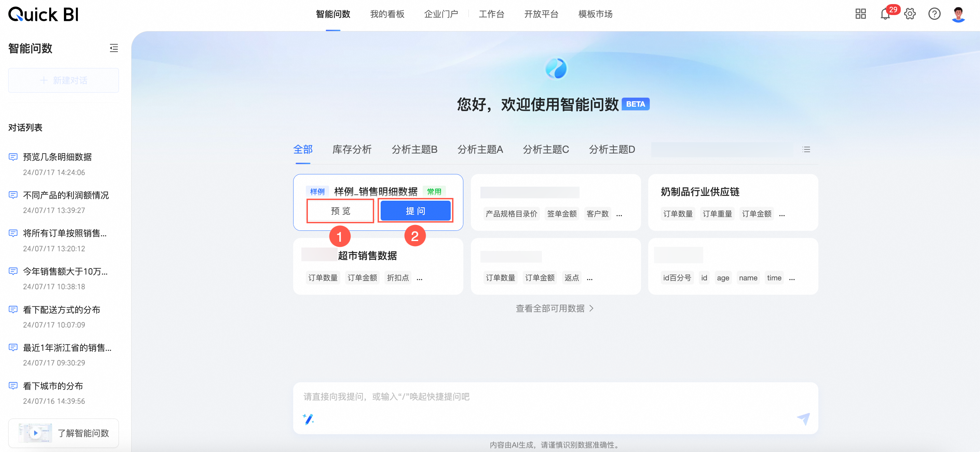The width and height of the screenshot is (980, 452).
Task: Click the id百分号 field tag
Action: click(677, 278)
